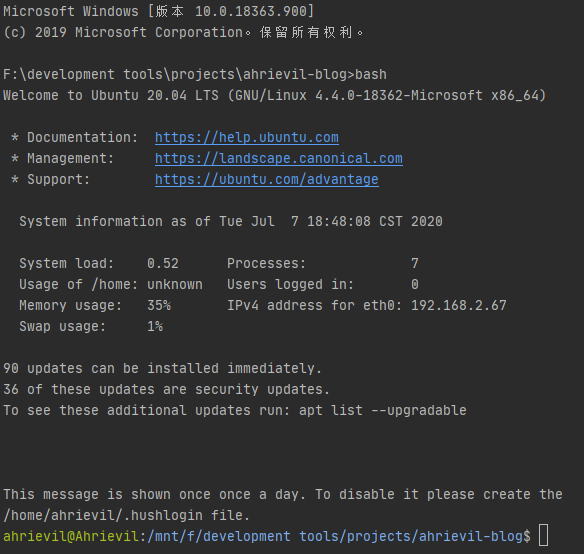
Task: Open the landscape.canonical.com management link
Action: (279, 158)
